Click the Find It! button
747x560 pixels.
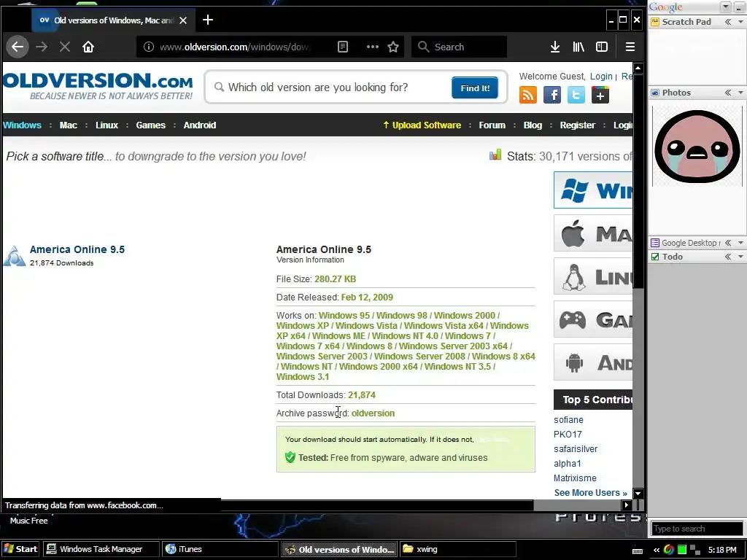pos(475,87)
